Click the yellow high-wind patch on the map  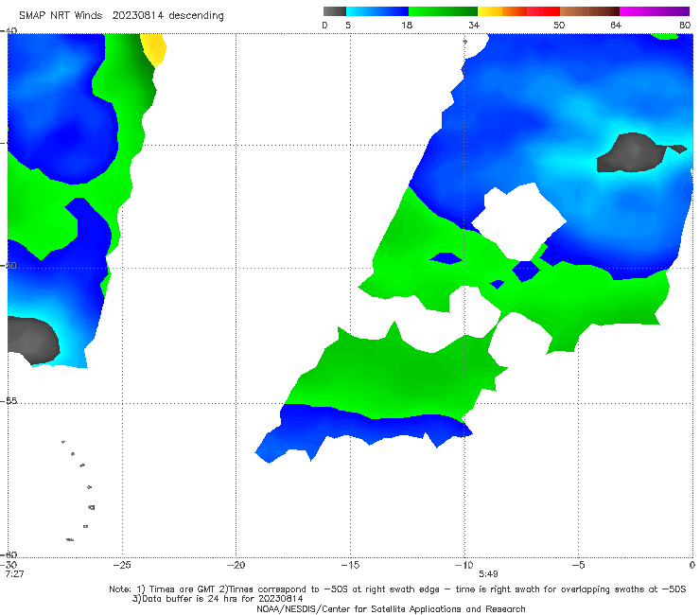coord(154,49)
